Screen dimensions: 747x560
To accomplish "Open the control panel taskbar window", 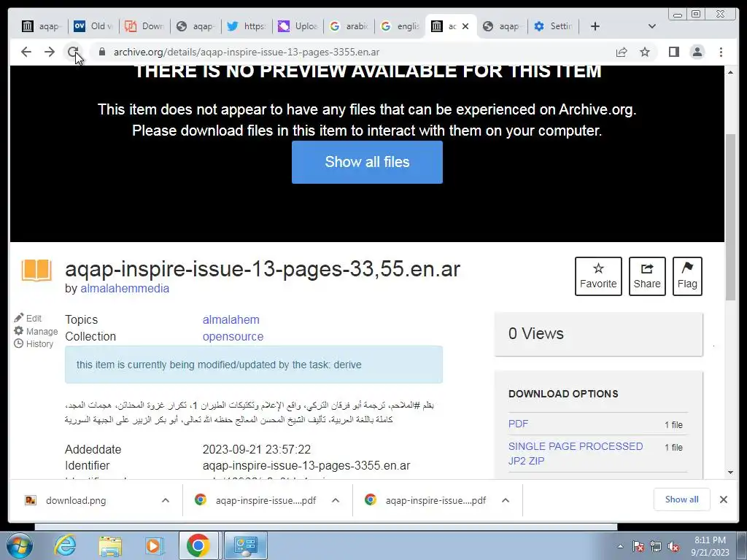I will (x=246, y=545).
